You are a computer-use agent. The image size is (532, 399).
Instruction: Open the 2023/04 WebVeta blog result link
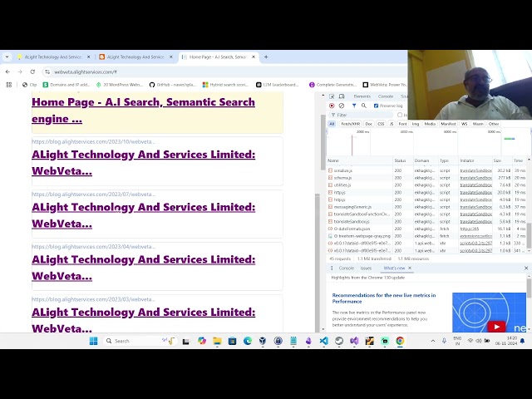pos(144,268)
